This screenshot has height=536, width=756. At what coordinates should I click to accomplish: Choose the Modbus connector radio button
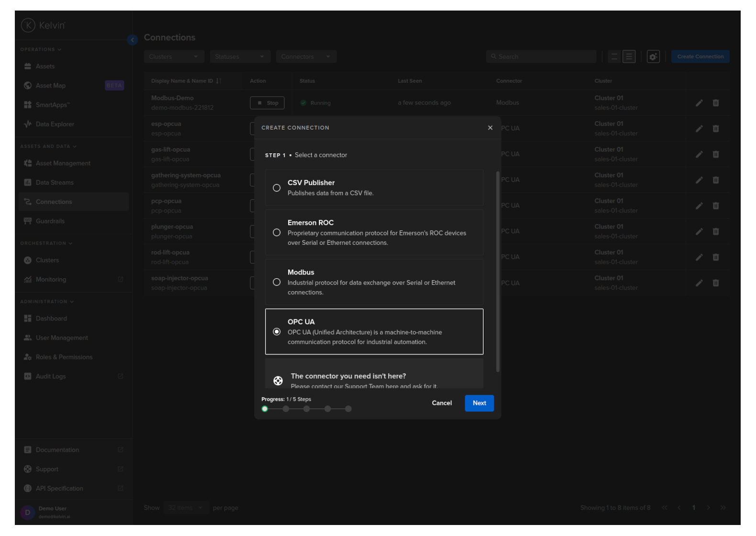[x=277, y=282]
